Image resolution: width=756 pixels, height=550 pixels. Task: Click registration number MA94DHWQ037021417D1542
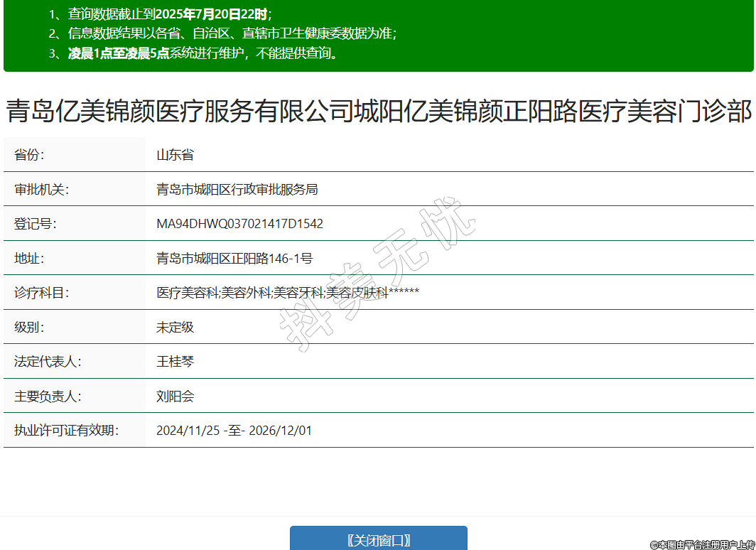tap(239, 224)
